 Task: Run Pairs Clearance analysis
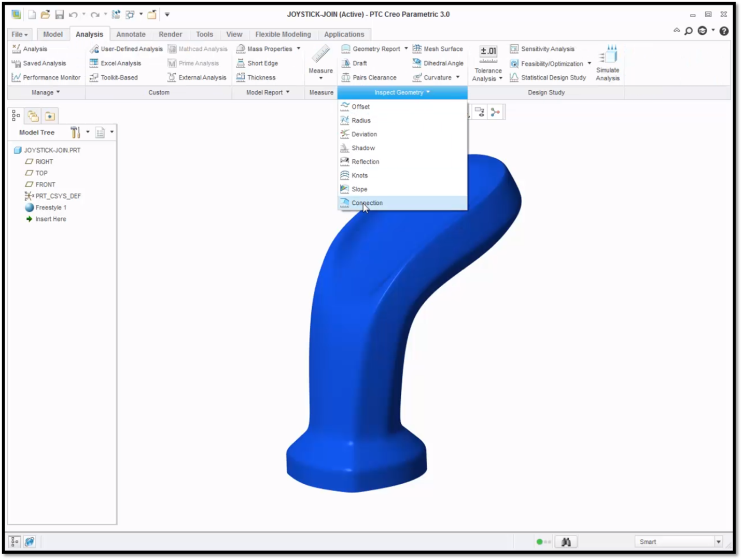369,78
